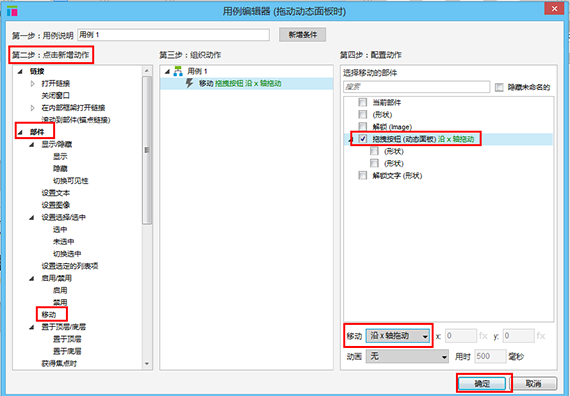
Task: Collapse the 用例 1 case node
Action: pyautogui.click(x=167, y=71)
